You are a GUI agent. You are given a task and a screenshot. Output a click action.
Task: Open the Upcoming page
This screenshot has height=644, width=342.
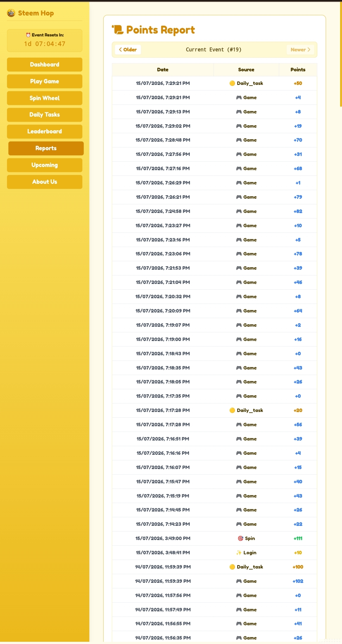(45, 165)
